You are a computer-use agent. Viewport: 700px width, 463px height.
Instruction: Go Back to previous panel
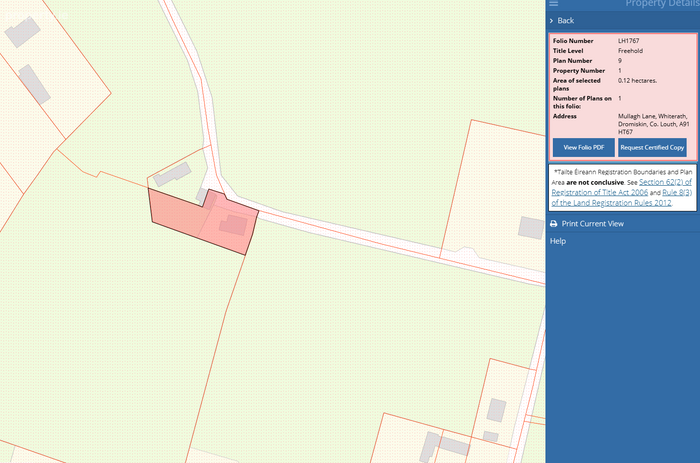click(565, 21)
